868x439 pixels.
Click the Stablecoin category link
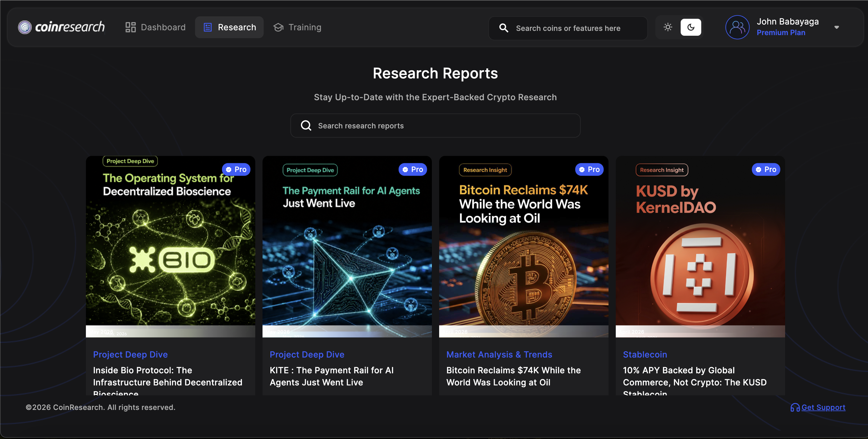pyautogui.click(x=645, y=354)
